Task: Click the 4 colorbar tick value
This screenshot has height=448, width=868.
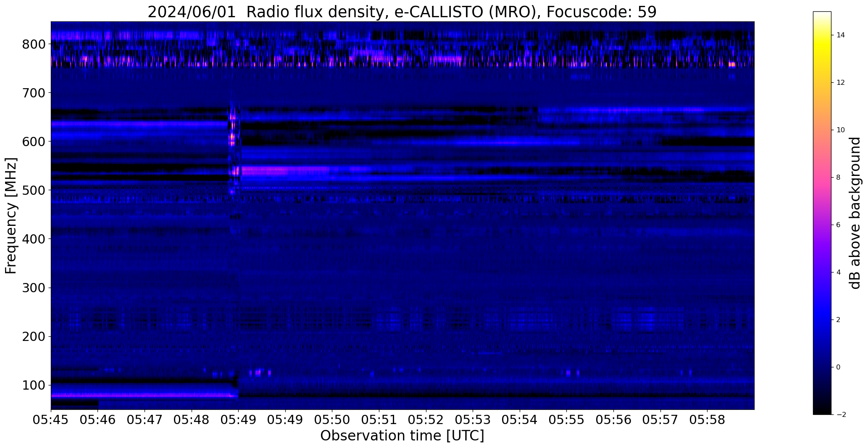Action: click(839, 272)
